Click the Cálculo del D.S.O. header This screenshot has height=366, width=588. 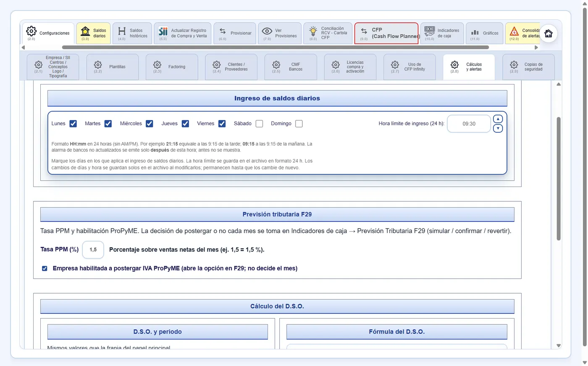point(277,306)
